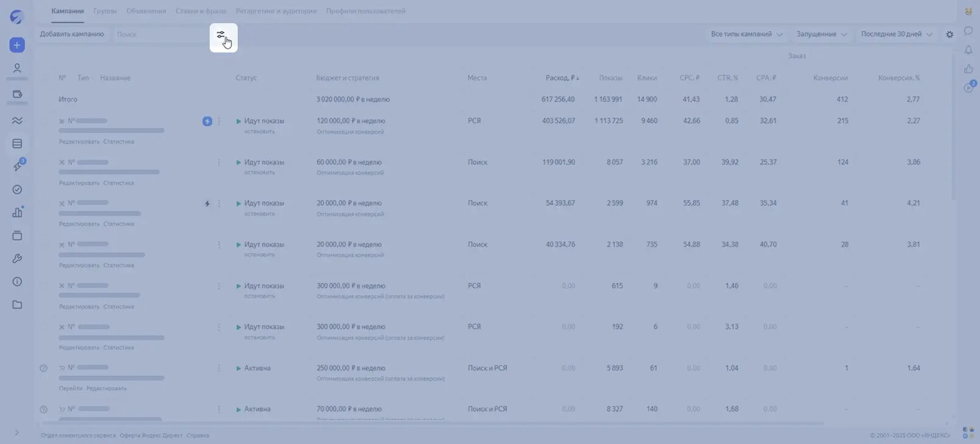980x444 pixels.
Task: Switch to the Объявления tab
Action: pyautogui.click(x=146, y=11)
